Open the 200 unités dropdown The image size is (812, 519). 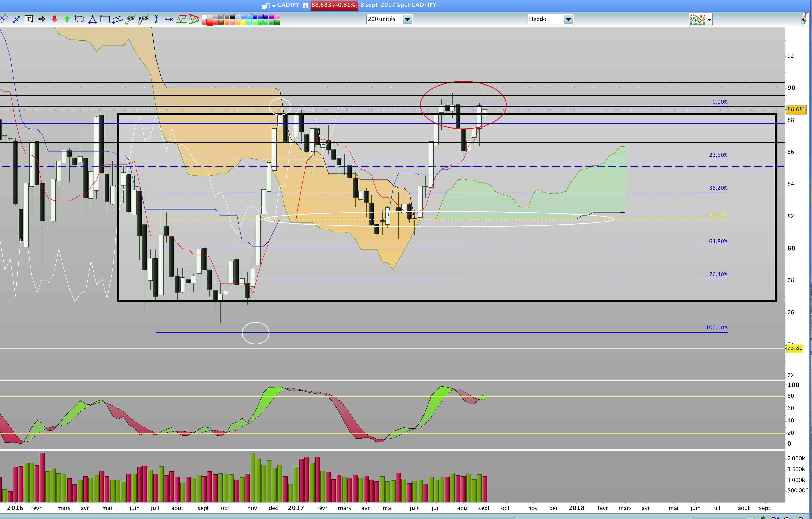coord(407,19)
